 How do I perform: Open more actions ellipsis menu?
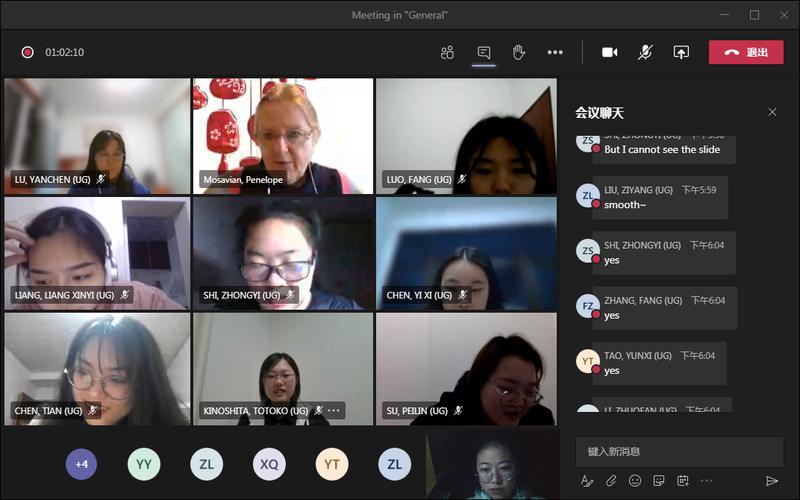[555, 53]
